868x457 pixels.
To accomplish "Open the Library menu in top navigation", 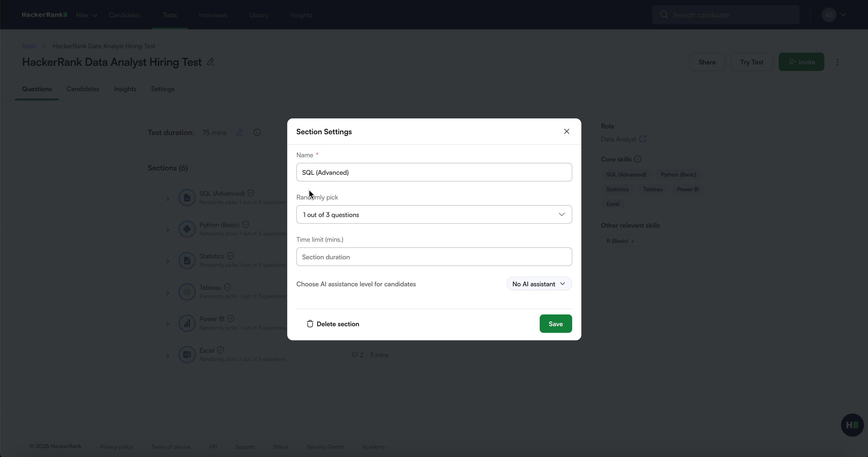I will [259, 15].
